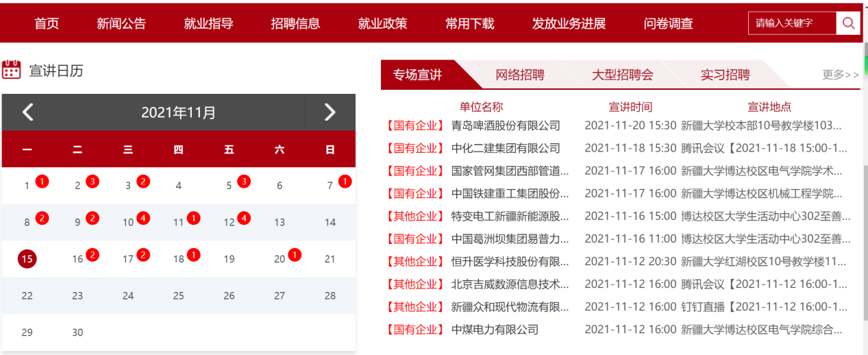
Task: Open 中化二建集团有限公司 listing
Action: click(x=506, y=148)
